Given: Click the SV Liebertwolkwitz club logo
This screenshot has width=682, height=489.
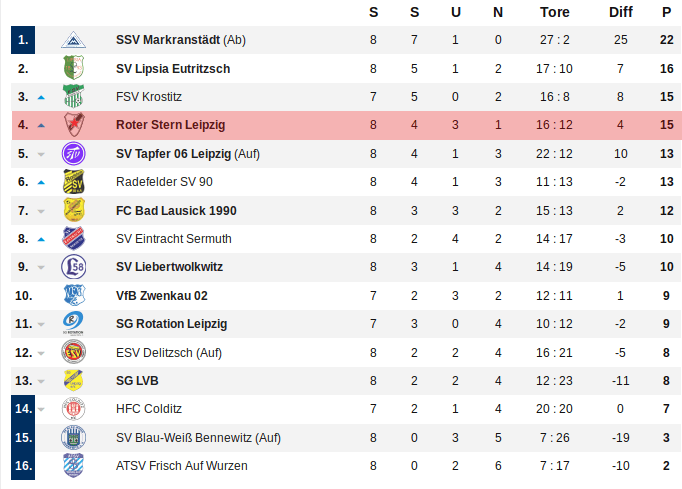Looking at the screenshot, I should (74, 267).
